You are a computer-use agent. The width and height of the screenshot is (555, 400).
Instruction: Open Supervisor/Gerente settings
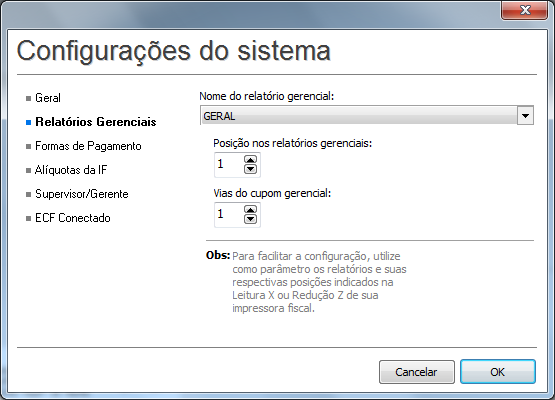[82, 194]
